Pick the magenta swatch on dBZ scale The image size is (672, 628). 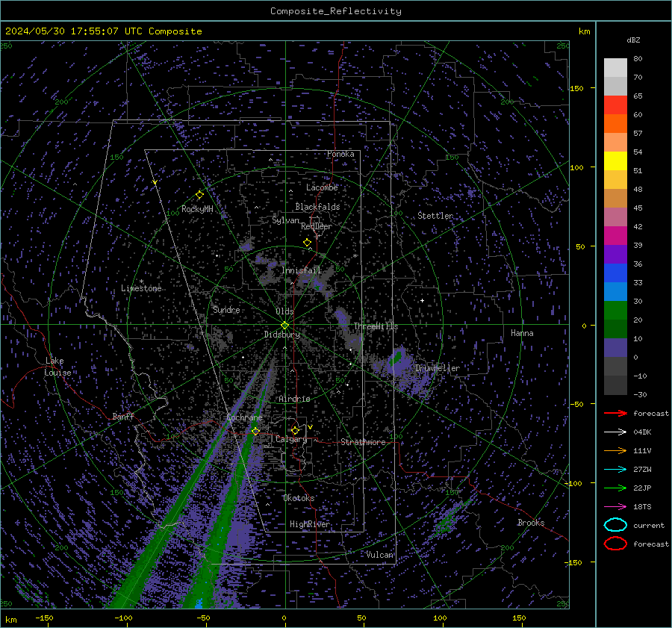click(x=615, y=235)
